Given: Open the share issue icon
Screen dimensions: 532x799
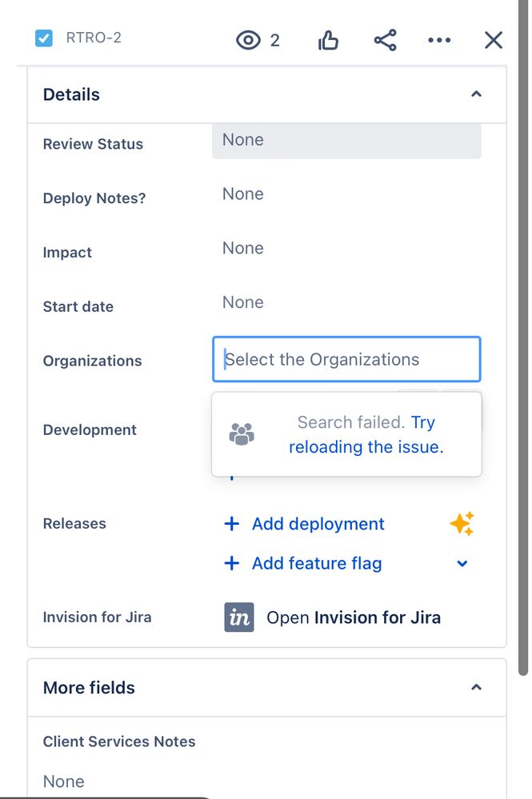Looking at the screenshot, I should point(385,40).
